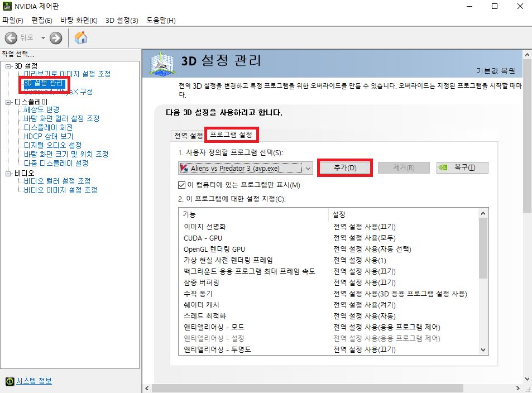Click the CUDA - GPU feature row
Viewport: 532px width, 393px height.
329,238
